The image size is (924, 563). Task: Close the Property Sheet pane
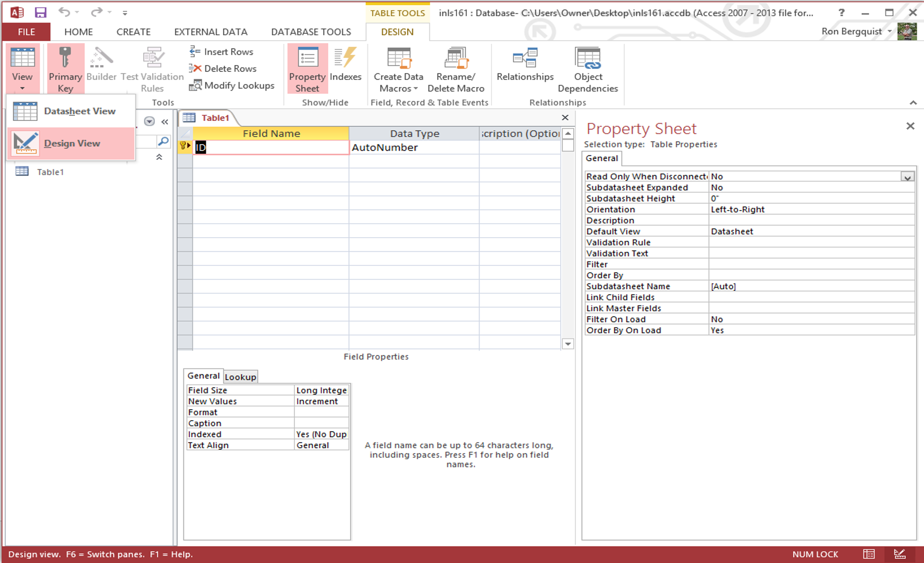910,126
